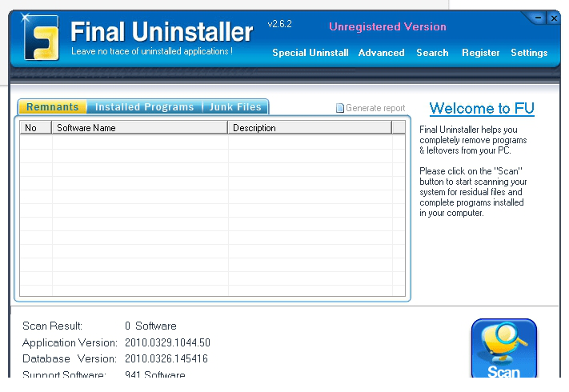Click the v2.6.2 version label

pos(279,24)
